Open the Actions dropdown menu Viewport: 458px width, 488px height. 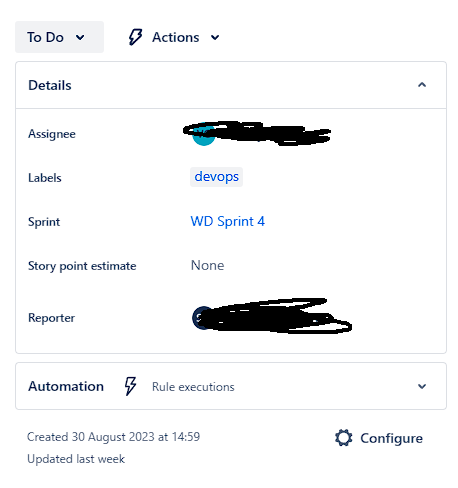pyautogui.click(x=174, y=37)
